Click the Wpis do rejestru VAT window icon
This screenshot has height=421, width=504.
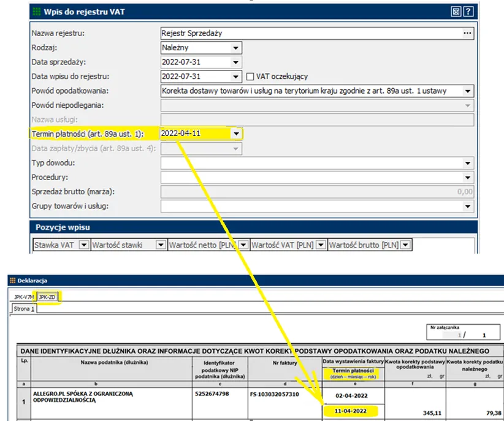tap(36, 11)
